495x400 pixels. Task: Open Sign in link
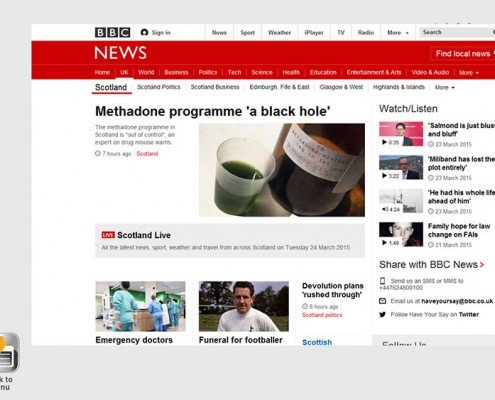161,32
